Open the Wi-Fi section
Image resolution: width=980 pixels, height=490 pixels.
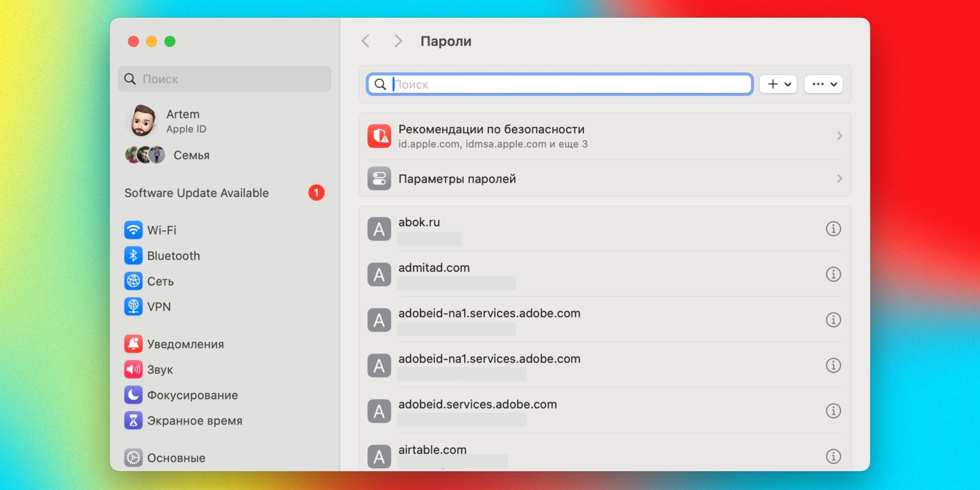224,230
